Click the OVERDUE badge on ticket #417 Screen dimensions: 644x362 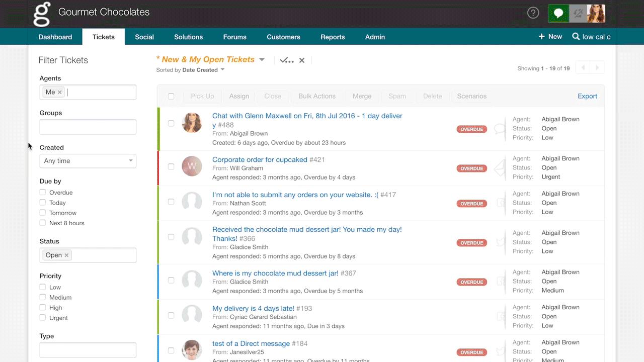(x=471, y=204)
